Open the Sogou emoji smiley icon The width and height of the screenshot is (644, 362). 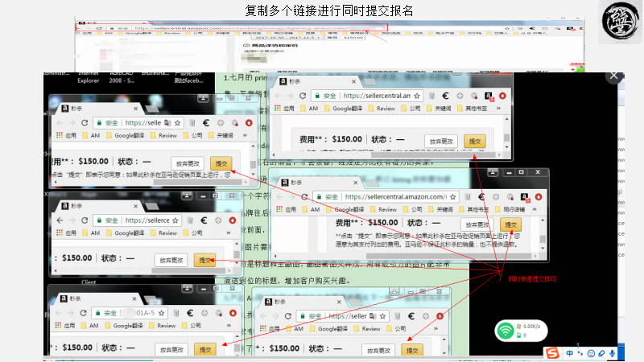[x=591, y=353]
